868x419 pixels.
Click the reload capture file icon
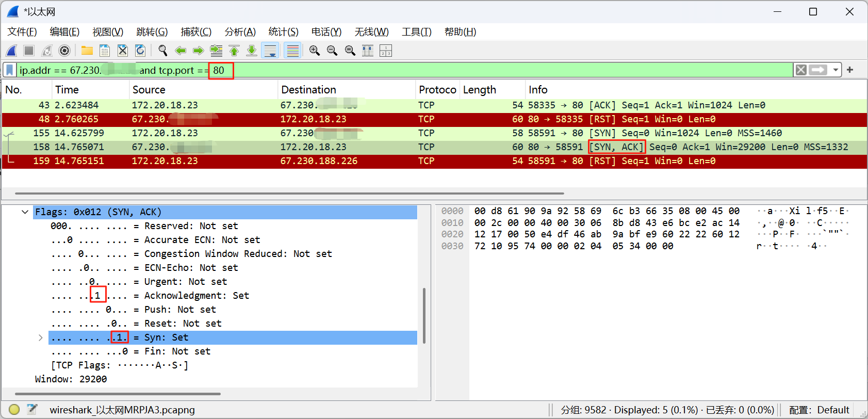tap(140, 51)
